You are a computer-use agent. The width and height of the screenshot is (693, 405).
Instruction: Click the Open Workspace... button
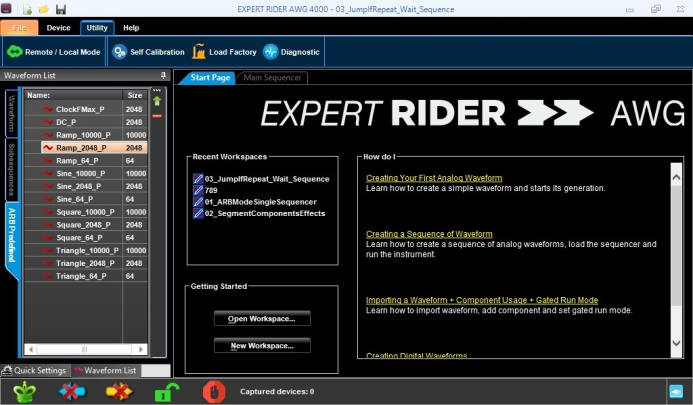click(x=262, y=318)
